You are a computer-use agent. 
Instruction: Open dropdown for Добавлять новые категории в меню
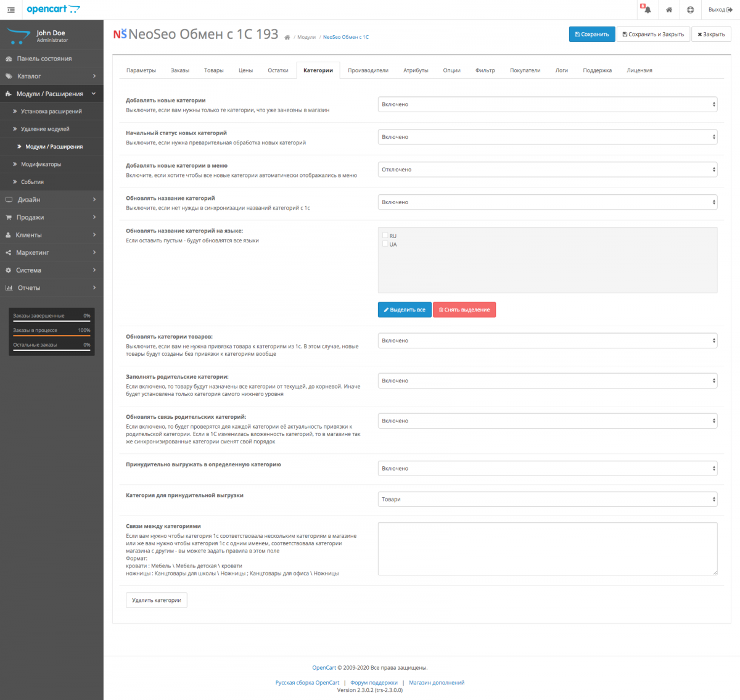point(548,170)
